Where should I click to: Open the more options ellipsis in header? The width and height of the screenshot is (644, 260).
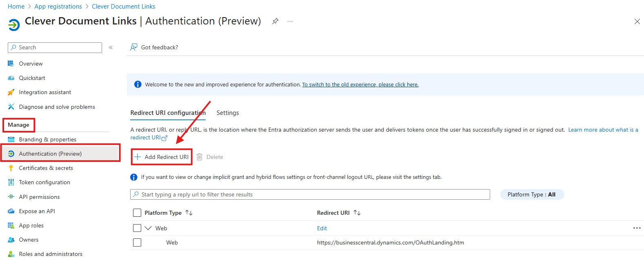[290, 21]
